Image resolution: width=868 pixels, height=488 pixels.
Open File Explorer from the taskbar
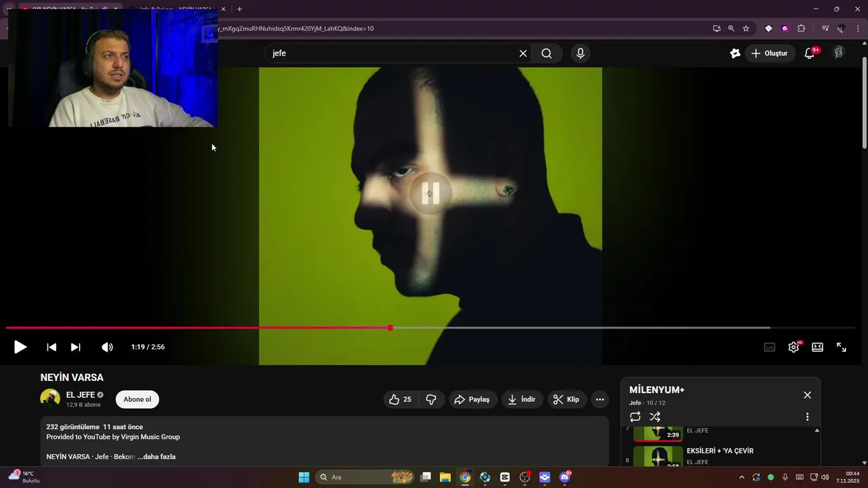point(445,477)
